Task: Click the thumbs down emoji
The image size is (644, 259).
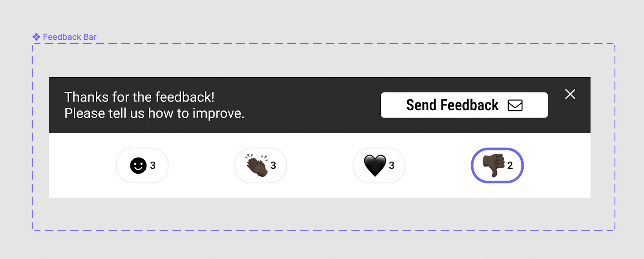Action: [493, 165]
